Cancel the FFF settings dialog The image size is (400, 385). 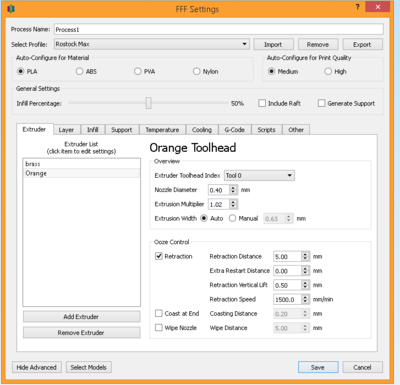click(x=362, y=367)
